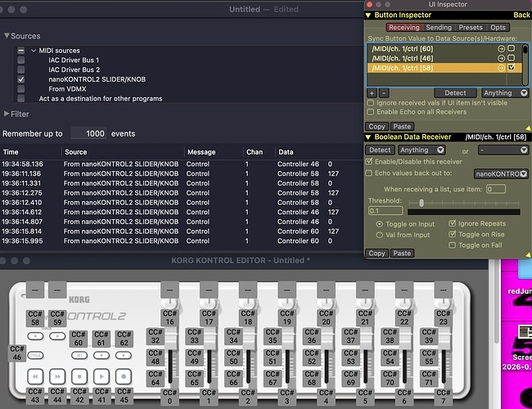Select the CC# 61 marker previous label
Screen dimensions: 532x409
click(101, 339)
